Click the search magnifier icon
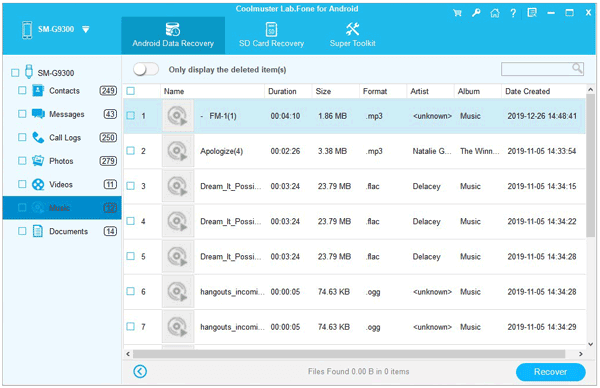The image size is (600, 388). coord(577,68)
